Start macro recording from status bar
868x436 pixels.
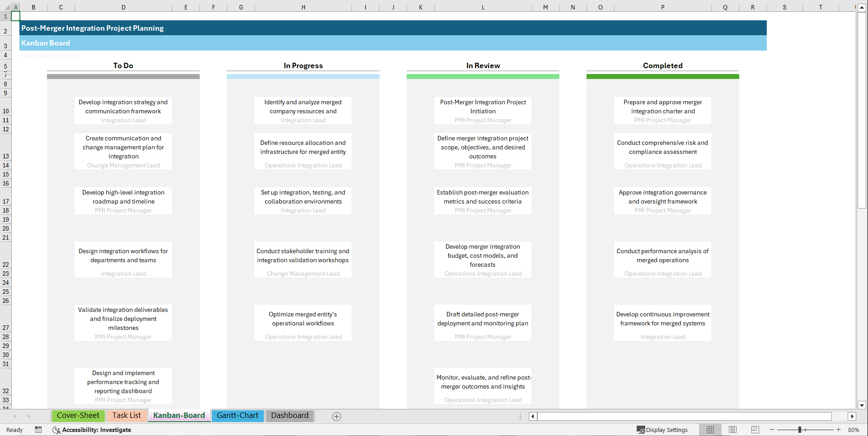[x=38, y=430]
